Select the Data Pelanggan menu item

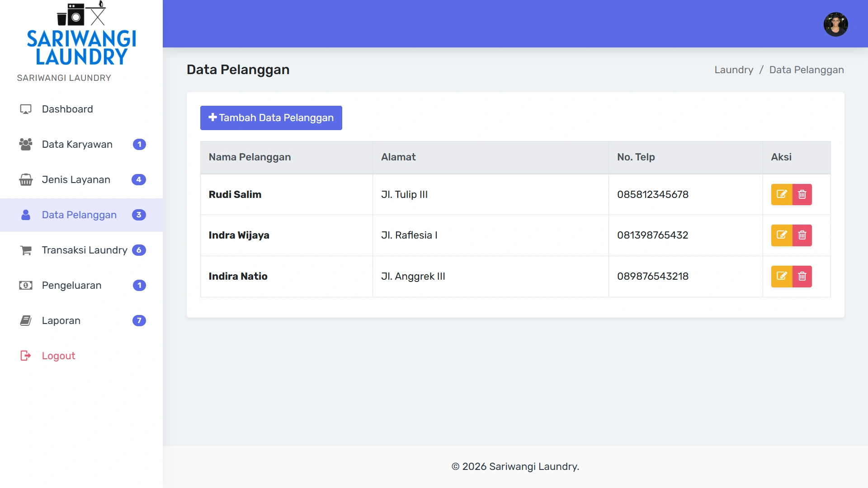click(x=81, y=215)
